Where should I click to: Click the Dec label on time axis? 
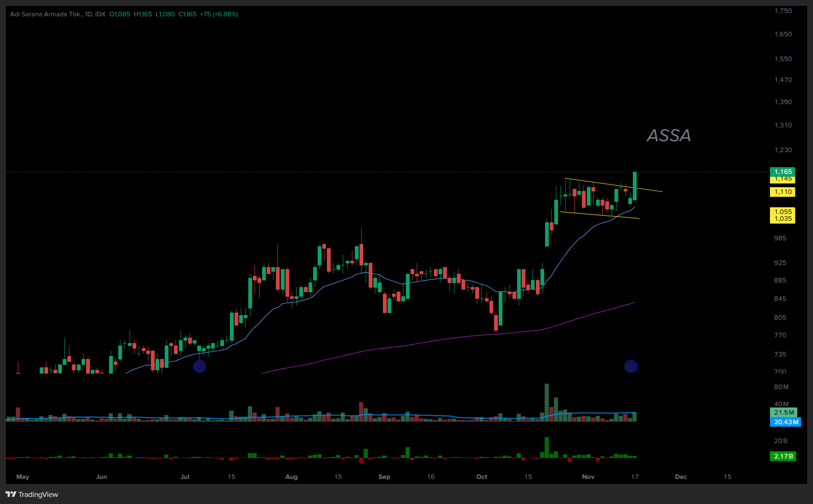click(x=680, y=477)
